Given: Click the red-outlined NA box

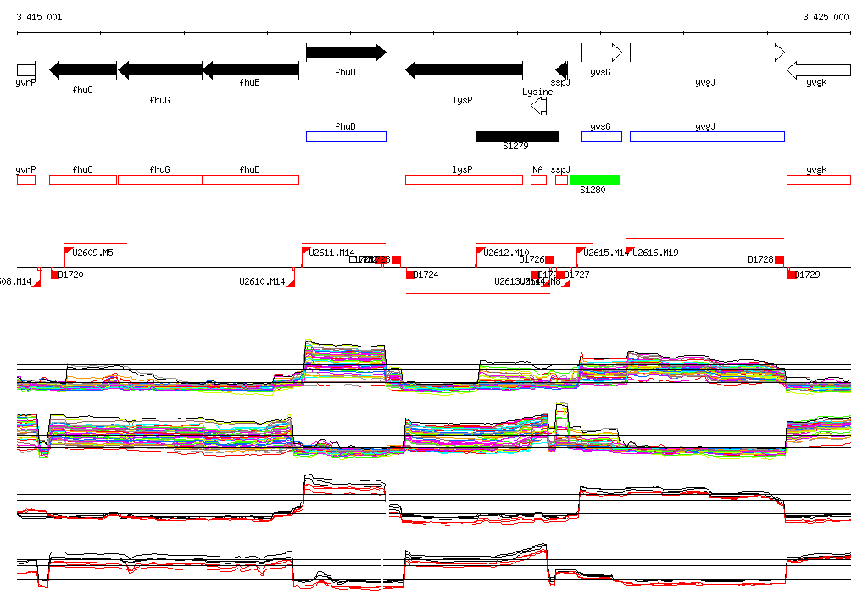Looking at the screenshot, I should 538,180.
